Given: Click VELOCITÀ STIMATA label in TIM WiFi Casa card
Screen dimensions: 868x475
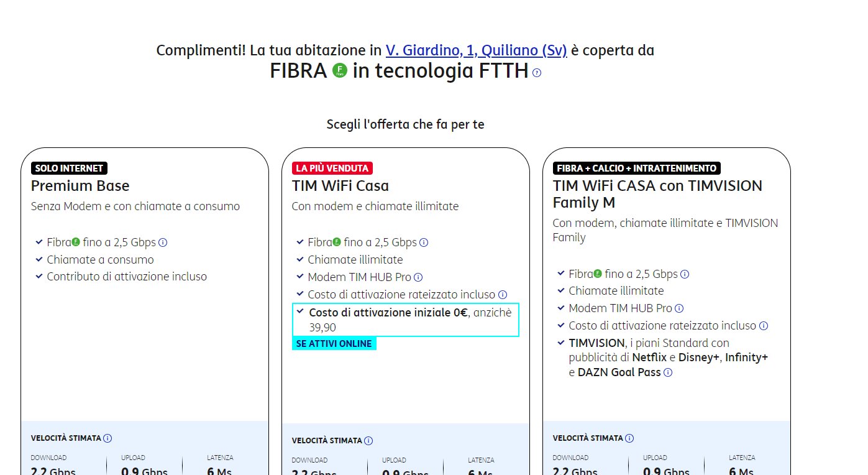Looking at the screenshot, I should [327, 441].
